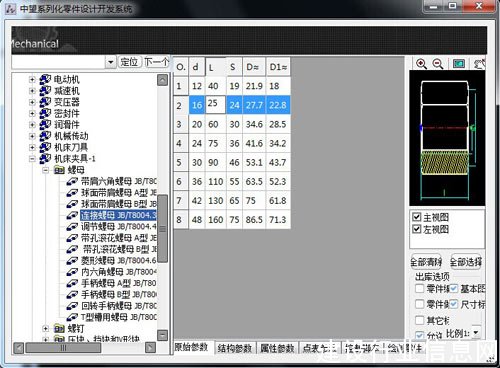Collapse the 机床夹具-1 tree node
The width and height of the screenshot is (500, 368).
pos(32,159)
